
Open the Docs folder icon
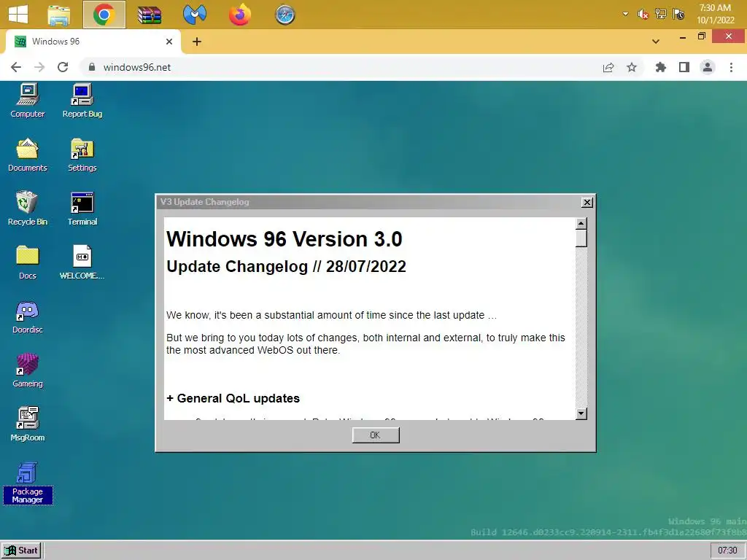click(27, 262)
